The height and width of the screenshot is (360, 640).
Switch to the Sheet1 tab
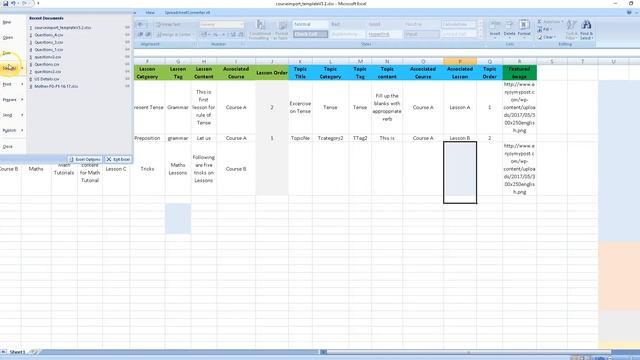(17, 352)
